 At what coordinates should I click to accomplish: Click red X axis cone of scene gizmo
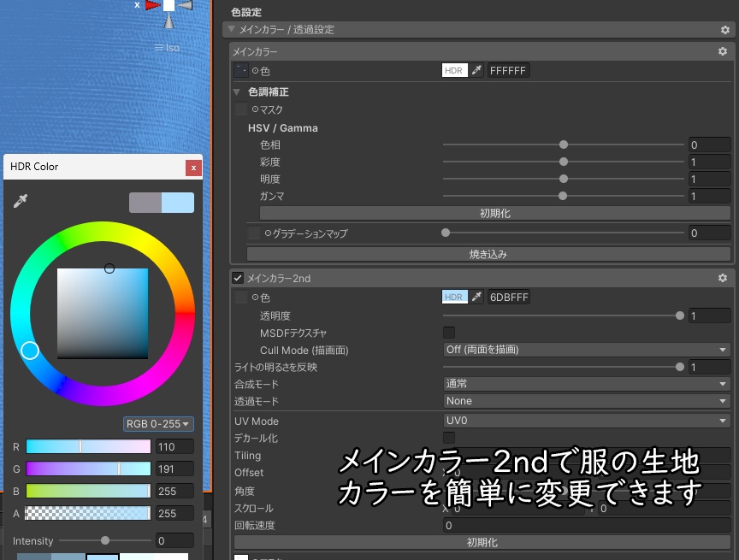(x=152, y=5)
